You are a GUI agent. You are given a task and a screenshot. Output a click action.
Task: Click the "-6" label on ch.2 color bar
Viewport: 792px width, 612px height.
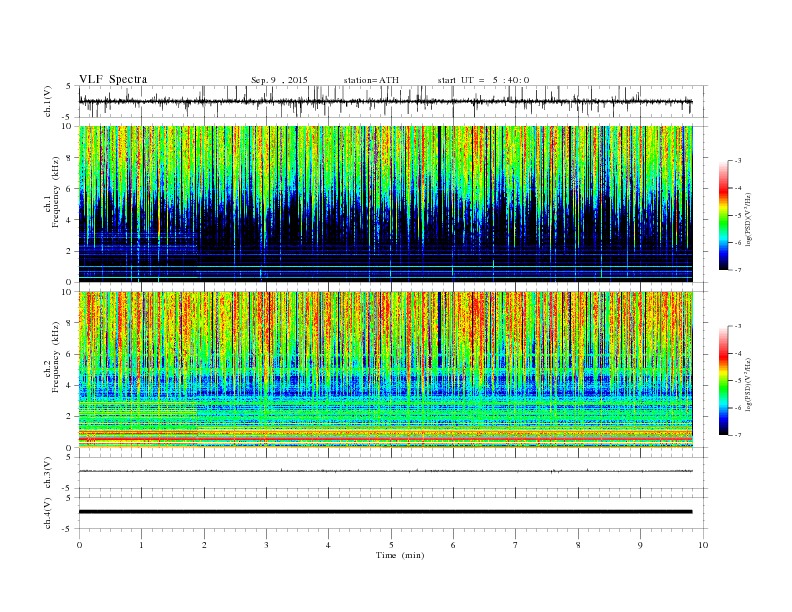737,408
